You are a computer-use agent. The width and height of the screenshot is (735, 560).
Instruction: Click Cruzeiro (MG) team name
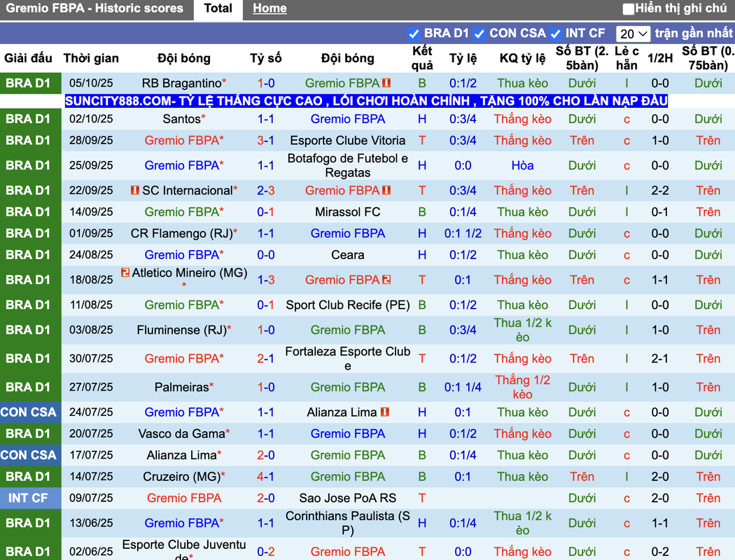click(x=182, y=477)
